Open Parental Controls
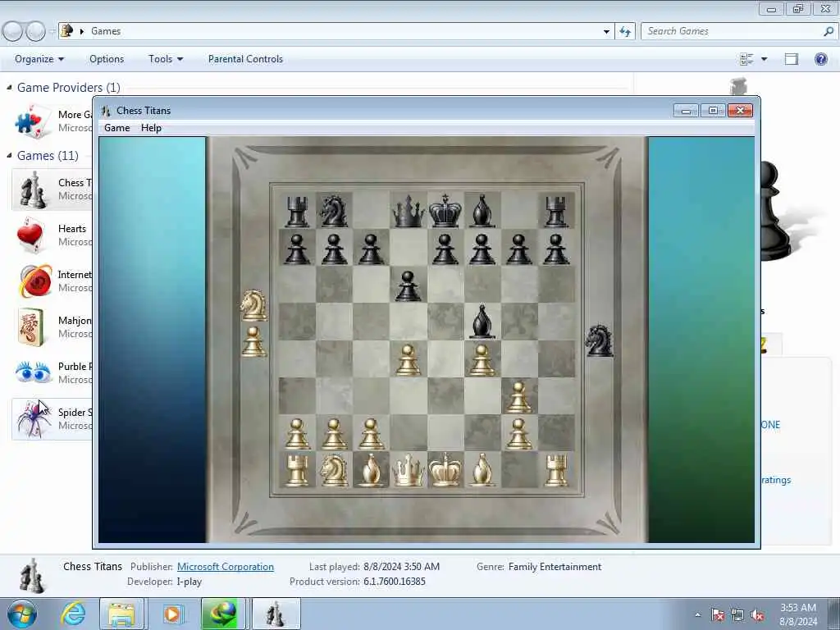This screenshot has height=630, width=840. pos(245,59)
